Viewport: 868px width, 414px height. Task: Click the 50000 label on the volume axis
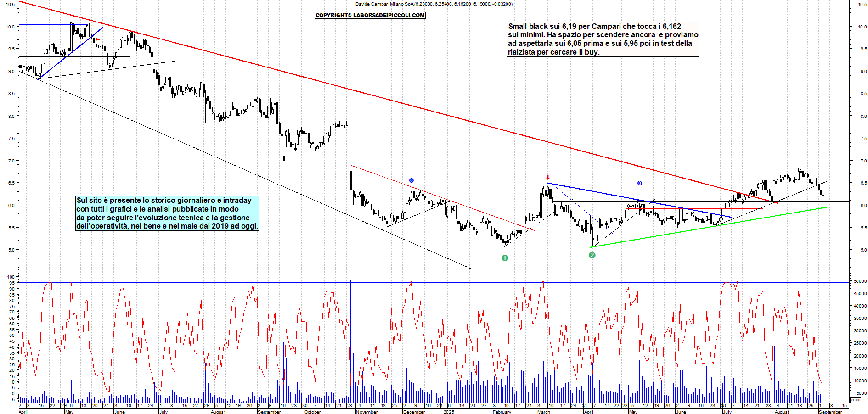tap(860, 281)
